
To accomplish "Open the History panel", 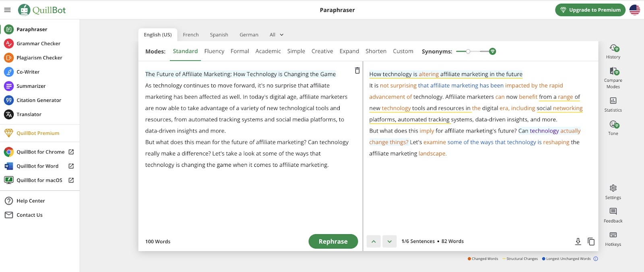I will [613, 52].
